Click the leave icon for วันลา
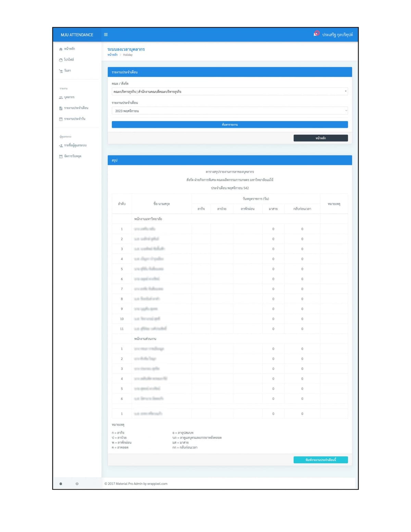411x532 pixels. coord(61,71)
